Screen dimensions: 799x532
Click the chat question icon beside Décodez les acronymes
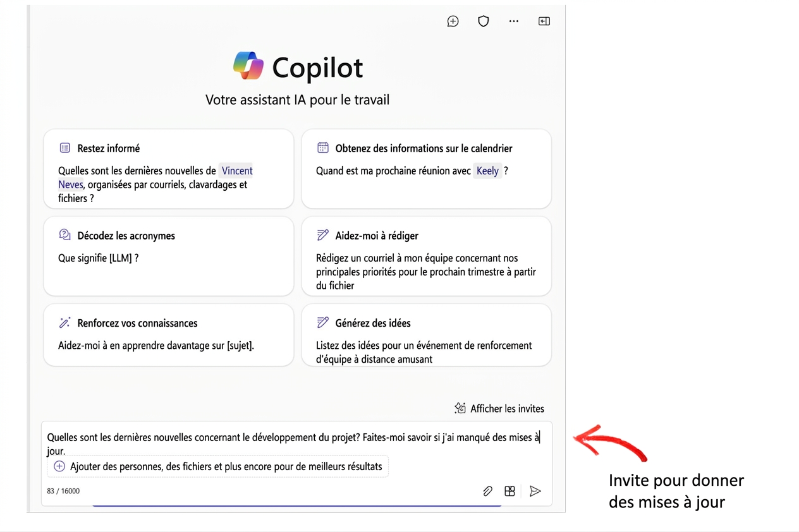pos(65,235)
